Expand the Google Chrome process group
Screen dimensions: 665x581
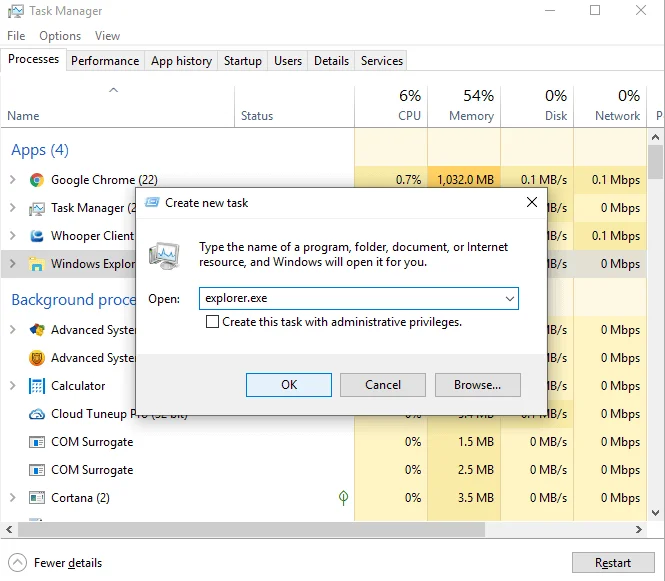coord(13,180)
